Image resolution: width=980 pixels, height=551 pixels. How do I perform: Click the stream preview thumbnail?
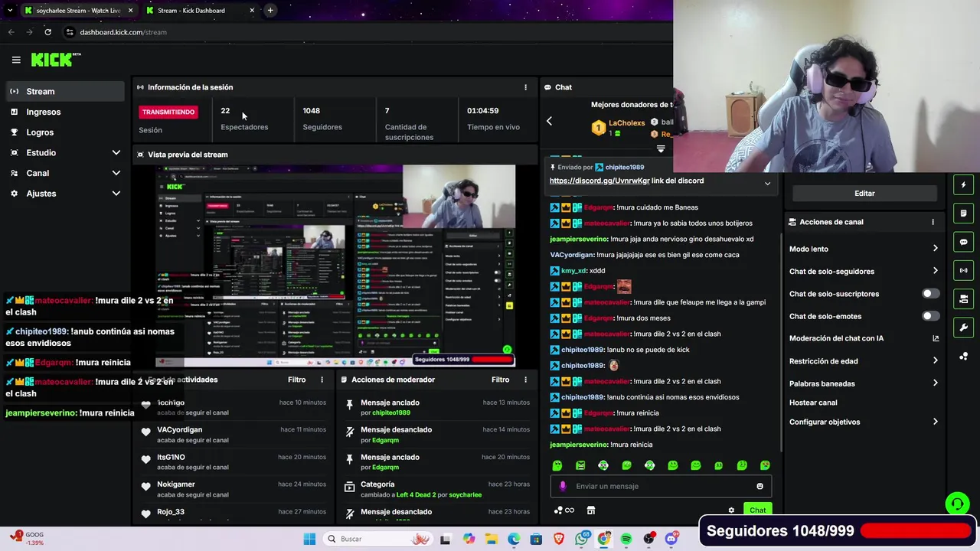[x=335, y=266]
